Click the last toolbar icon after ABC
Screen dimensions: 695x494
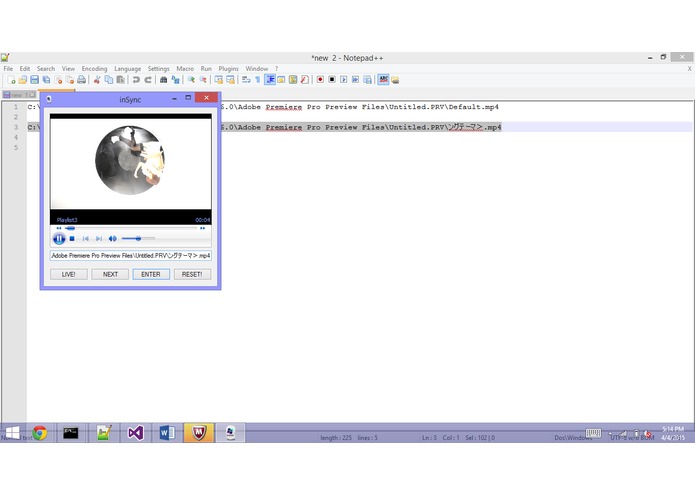click(x=395, y=80)
